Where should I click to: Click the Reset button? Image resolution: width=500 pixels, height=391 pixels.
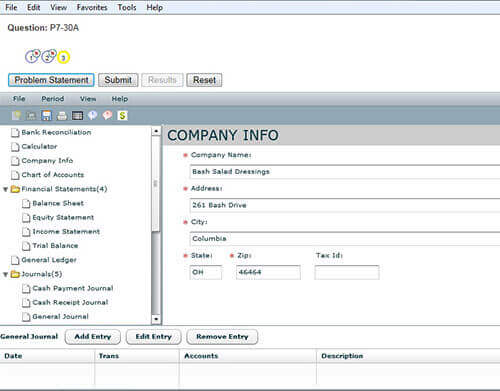coord(204,80)
